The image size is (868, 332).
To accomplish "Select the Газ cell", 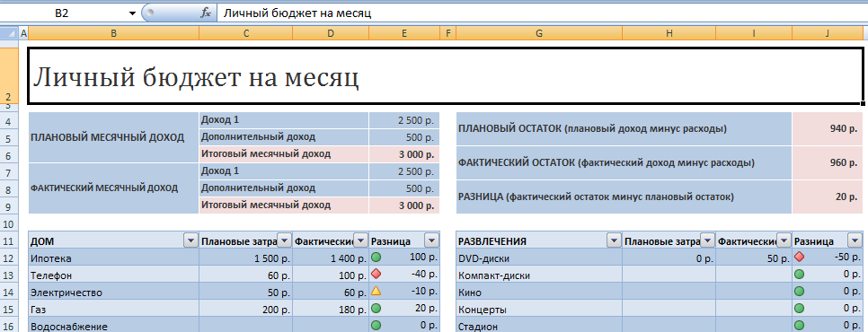I will pyautogui.click(x=113, y=310).
